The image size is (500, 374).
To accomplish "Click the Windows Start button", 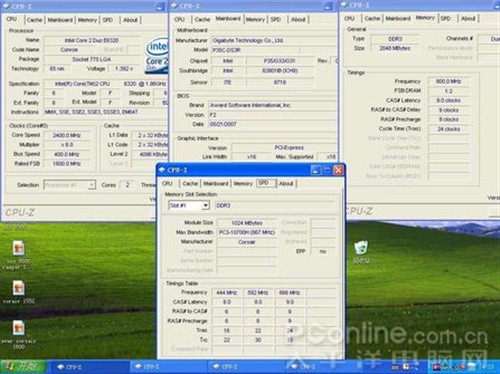I will tap(23, 367).
